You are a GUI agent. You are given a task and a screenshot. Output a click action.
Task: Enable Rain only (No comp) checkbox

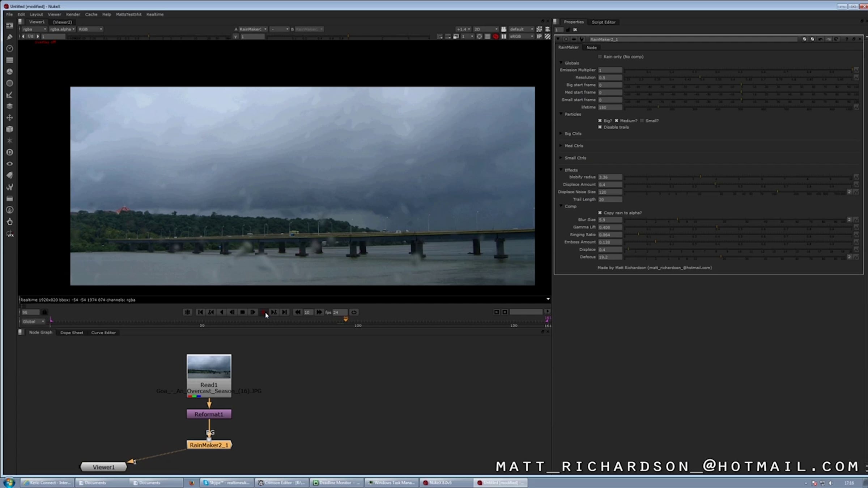pyautogui.click(x=600, y=57)
